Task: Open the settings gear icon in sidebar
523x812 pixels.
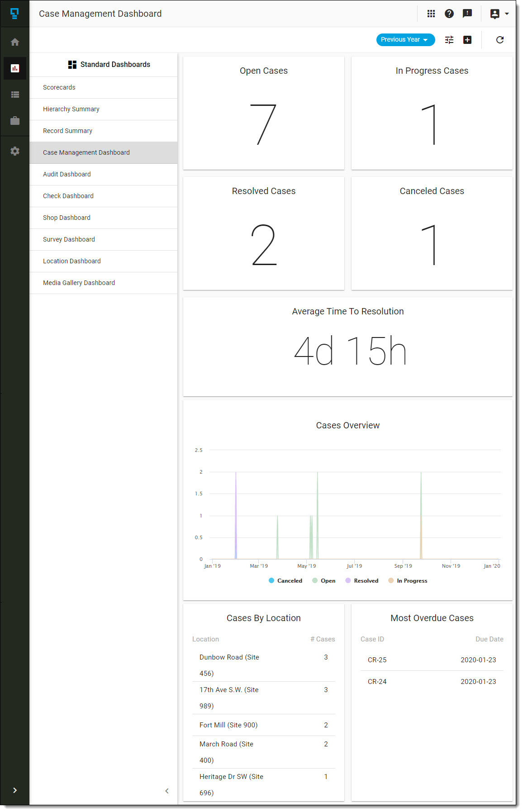Action: pos(15,151)
